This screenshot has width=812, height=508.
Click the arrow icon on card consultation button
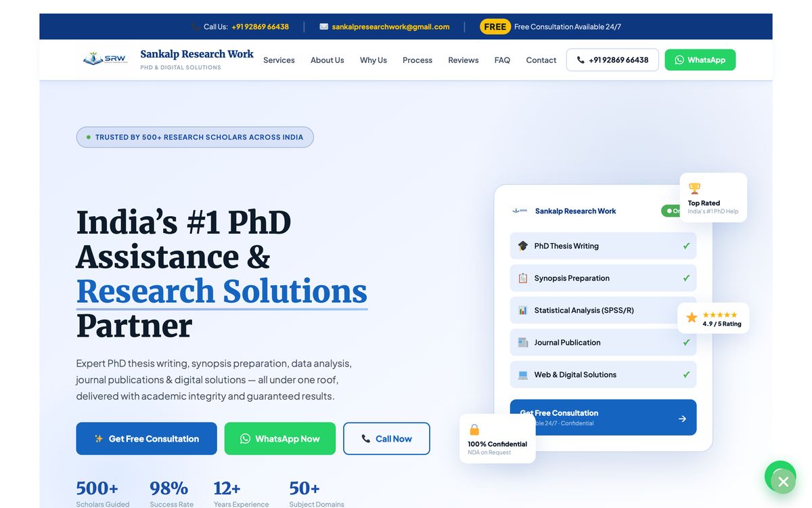click(x=682, y=419)
